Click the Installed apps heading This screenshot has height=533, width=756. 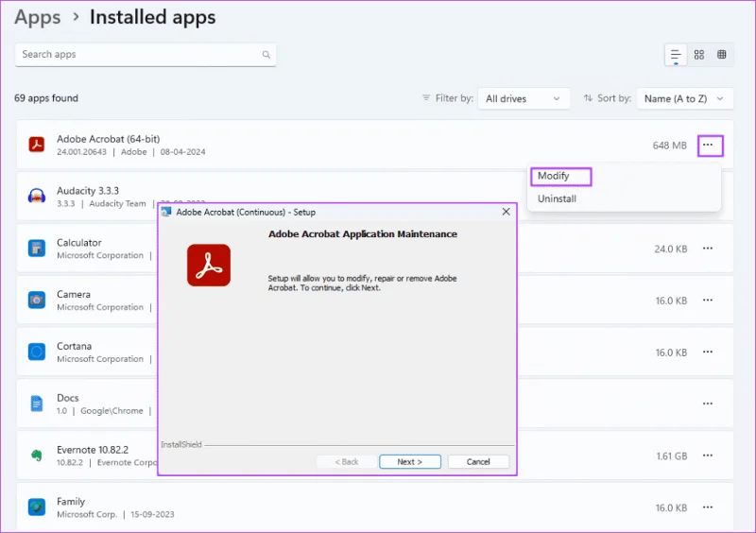point(153,17)
